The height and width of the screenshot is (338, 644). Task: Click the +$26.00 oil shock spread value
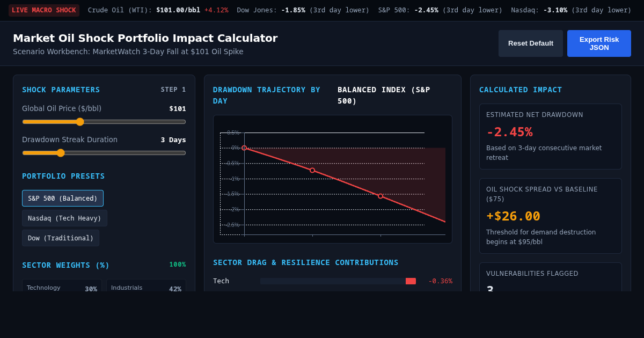click(513, 216)
